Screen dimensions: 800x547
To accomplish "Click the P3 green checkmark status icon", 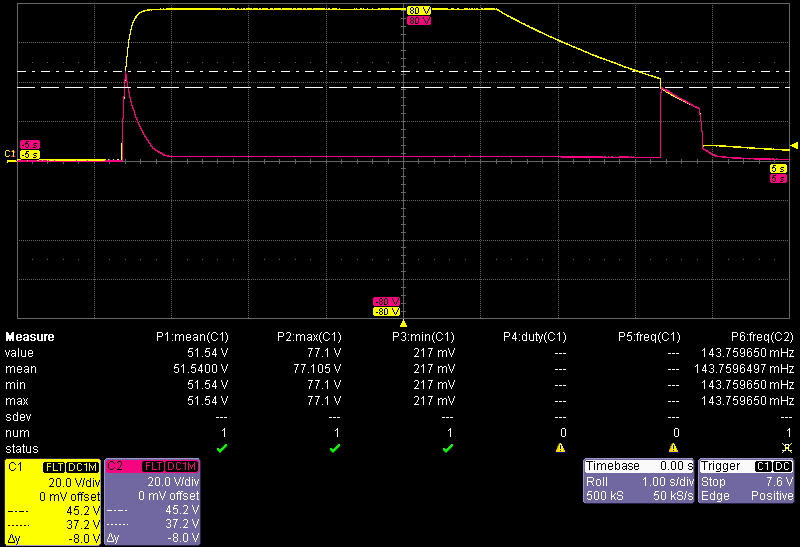I will coord(449,448).
